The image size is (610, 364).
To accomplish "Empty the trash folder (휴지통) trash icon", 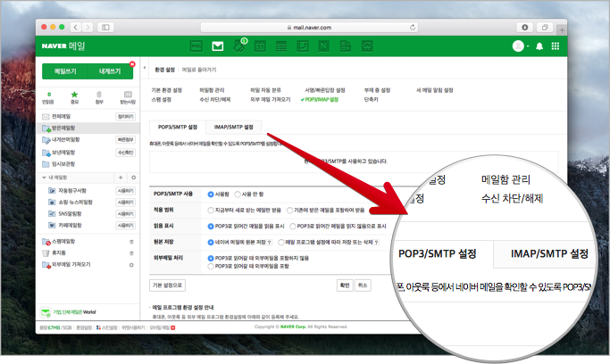I will coord(131,253).
